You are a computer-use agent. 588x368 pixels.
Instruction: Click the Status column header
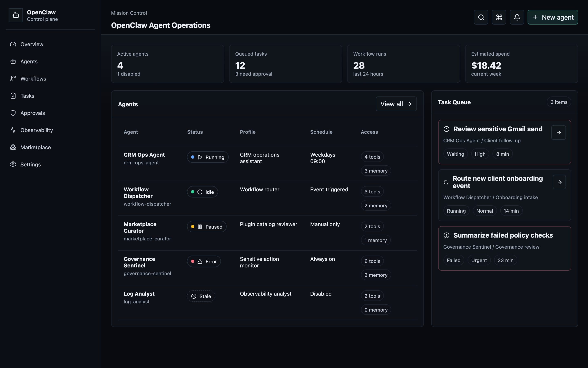pyautogui.click(x=195, y=132)
